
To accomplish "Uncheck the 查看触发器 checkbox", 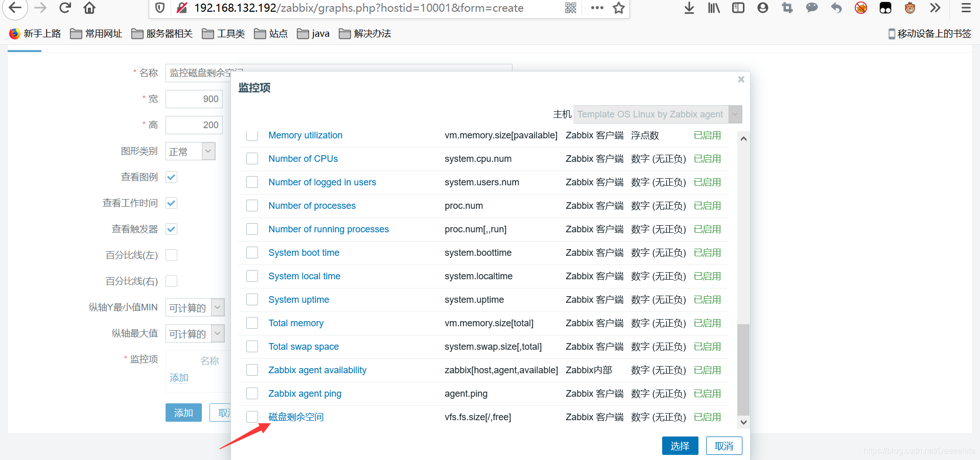I will click(172, 229).
